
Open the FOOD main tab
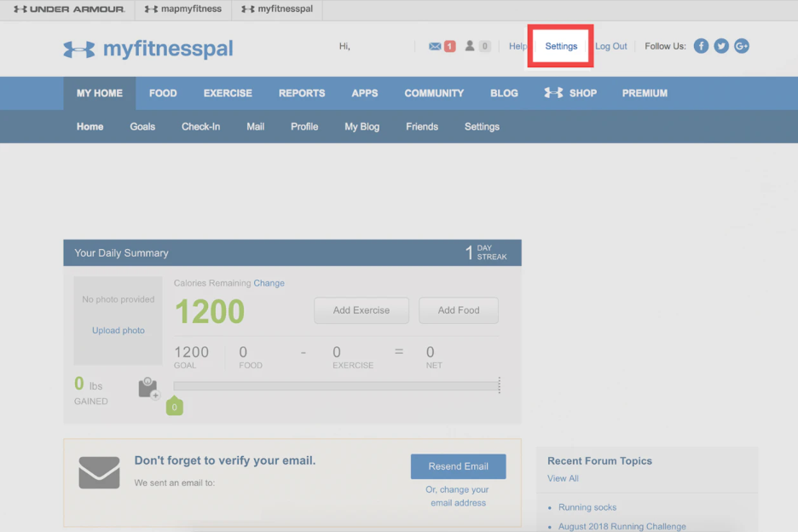163,93
